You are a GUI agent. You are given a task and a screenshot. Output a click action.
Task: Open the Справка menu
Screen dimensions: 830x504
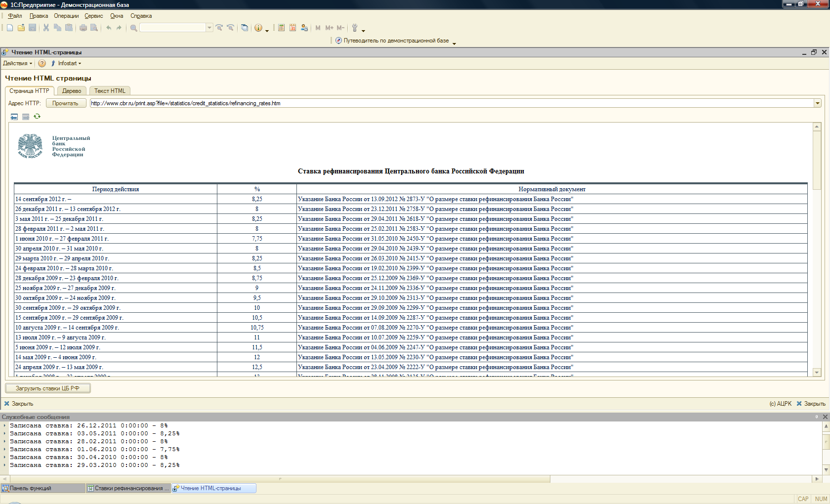(141, 16)
